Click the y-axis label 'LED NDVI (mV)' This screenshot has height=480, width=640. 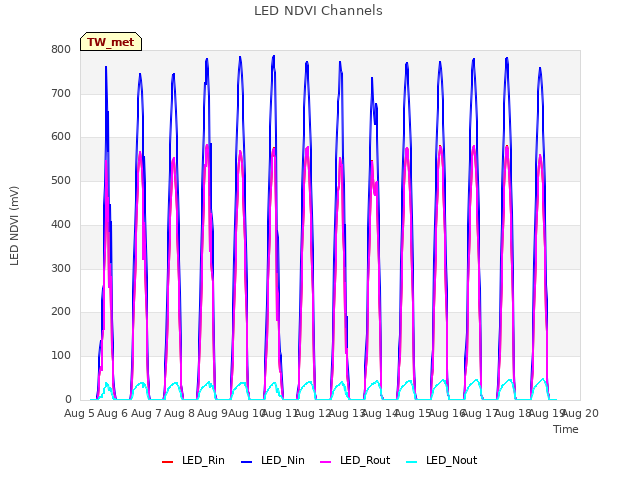point(14,226)
